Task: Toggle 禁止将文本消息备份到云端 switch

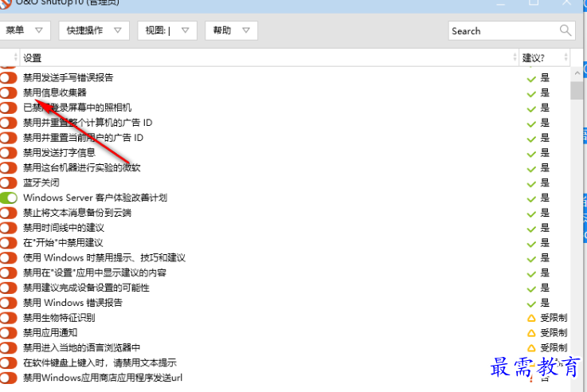Action: pos(8,213)
